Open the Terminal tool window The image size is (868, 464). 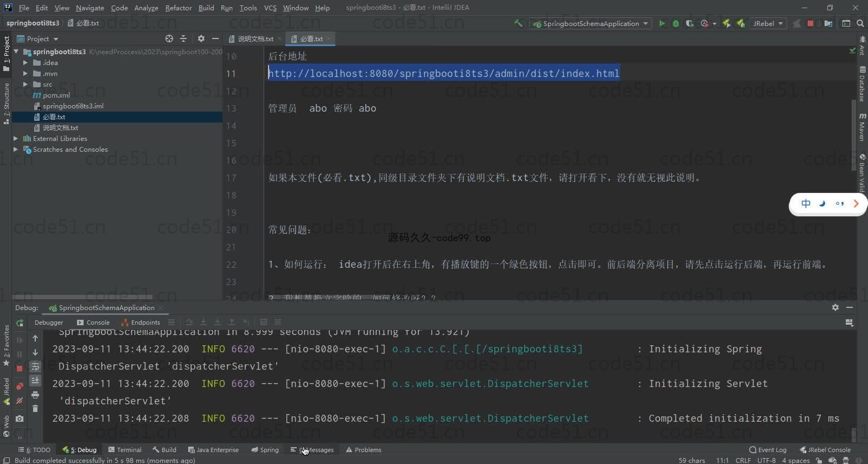[x=125, y=449]
